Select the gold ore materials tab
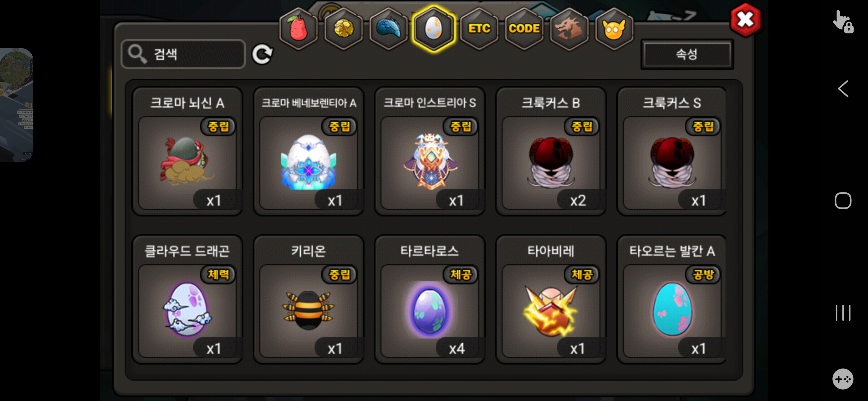This screenshot has width=868, height=401. (343, 29)
